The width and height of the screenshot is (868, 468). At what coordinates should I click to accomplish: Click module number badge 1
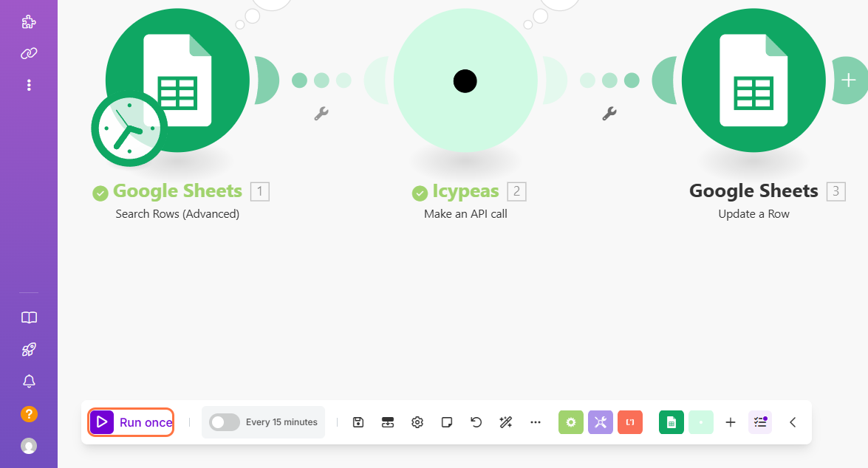pyautogui.click(x=259, y=191)
